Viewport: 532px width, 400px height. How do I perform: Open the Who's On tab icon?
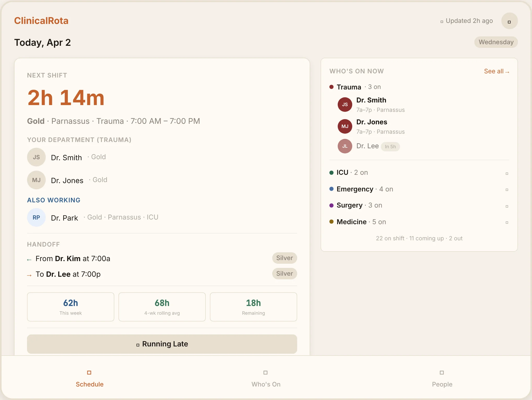pyautogui.click(x=265, y=372)
